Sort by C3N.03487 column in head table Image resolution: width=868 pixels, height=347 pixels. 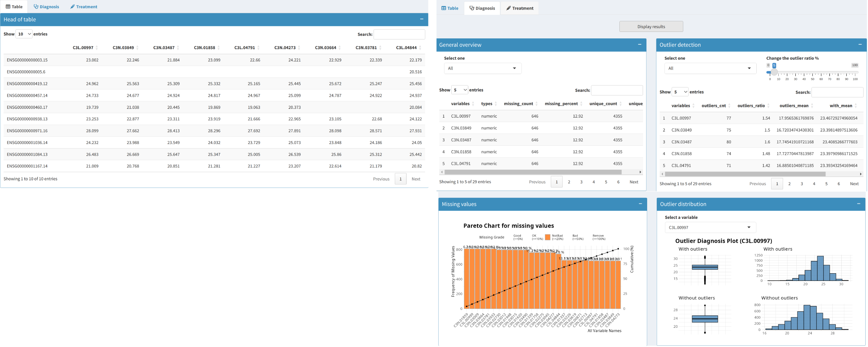[166, 48]
